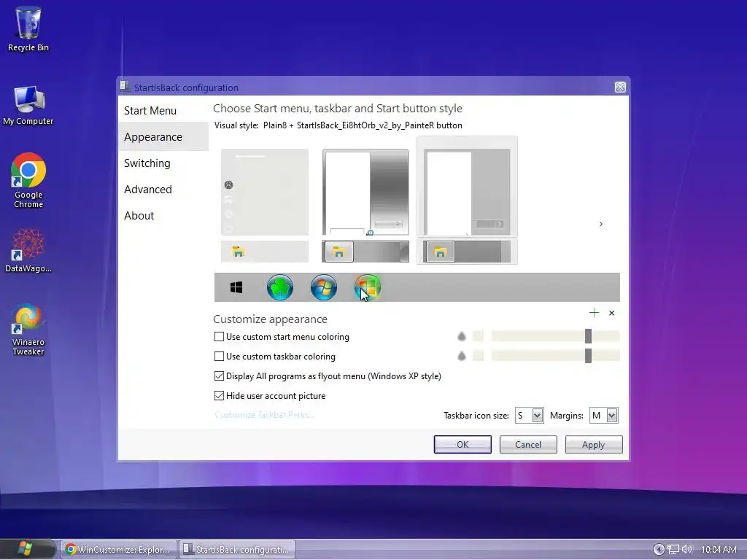Click the OK button
The width and height of the screenshot is (747, 560).
[462, 444]
